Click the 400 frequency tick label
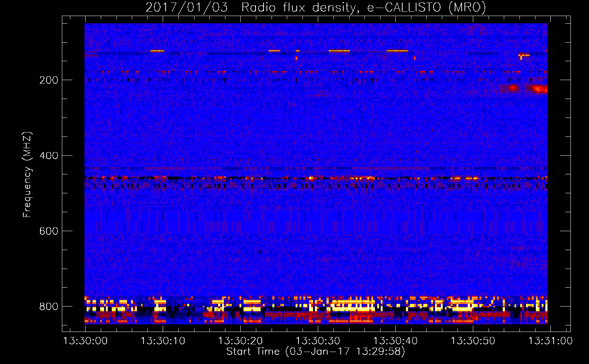Image resolution: width=589 pixels, height=364 pixels. 49,156
